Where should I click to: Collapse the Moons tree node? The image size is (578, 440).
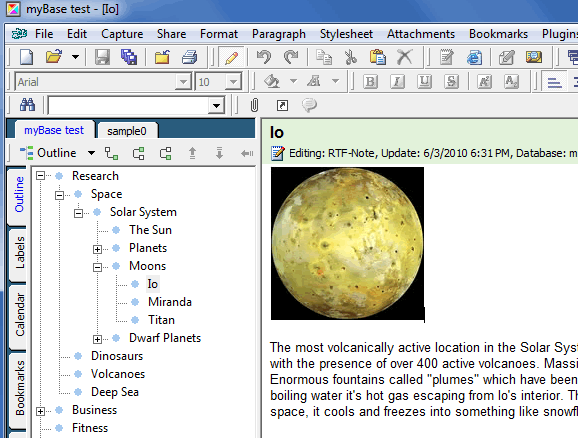point(97,267)
